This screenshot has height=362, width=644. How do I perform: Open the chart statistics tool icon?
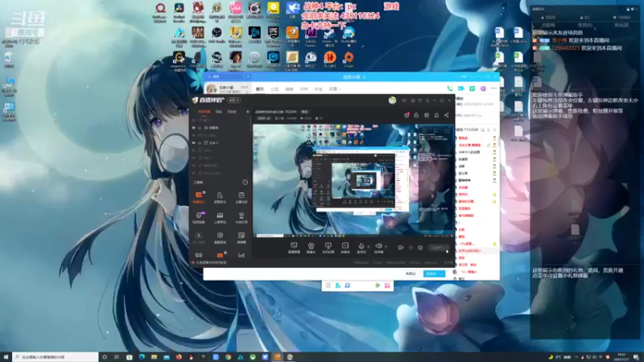(241, 255)
